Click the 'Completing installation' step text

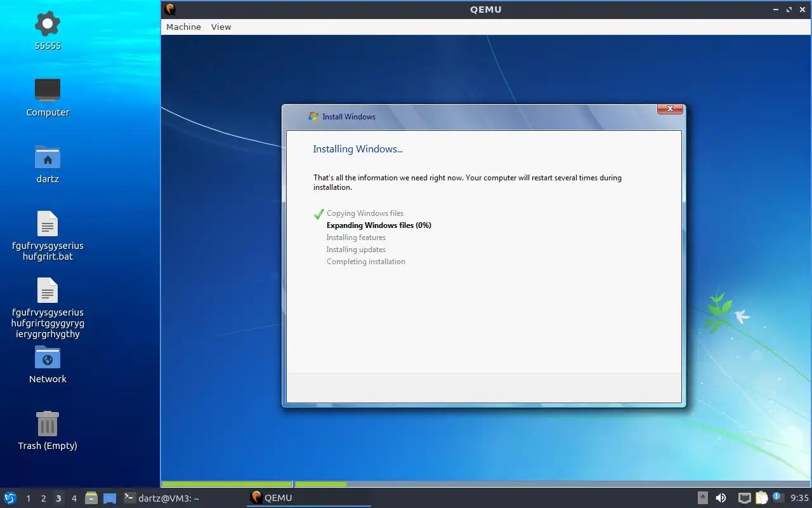coord(365,262)
